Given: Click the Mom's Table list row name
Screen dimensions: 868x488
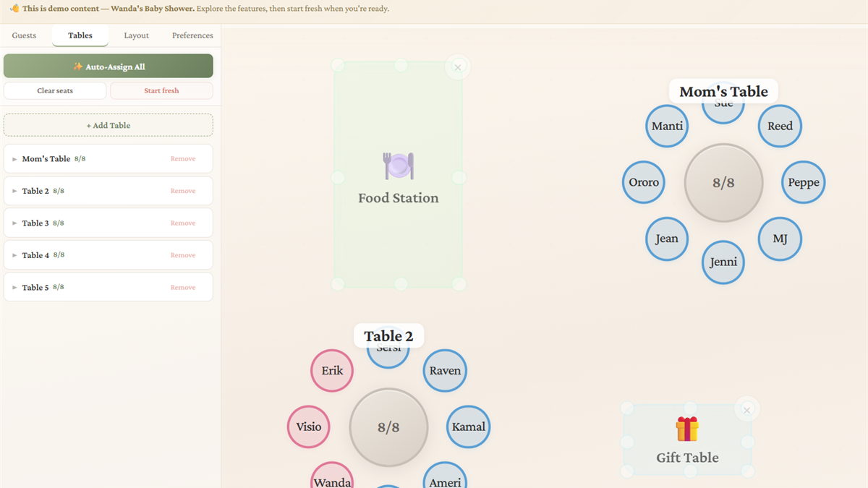Looking at the screenshot, I should pyautogui.click(x=46, y=159).
